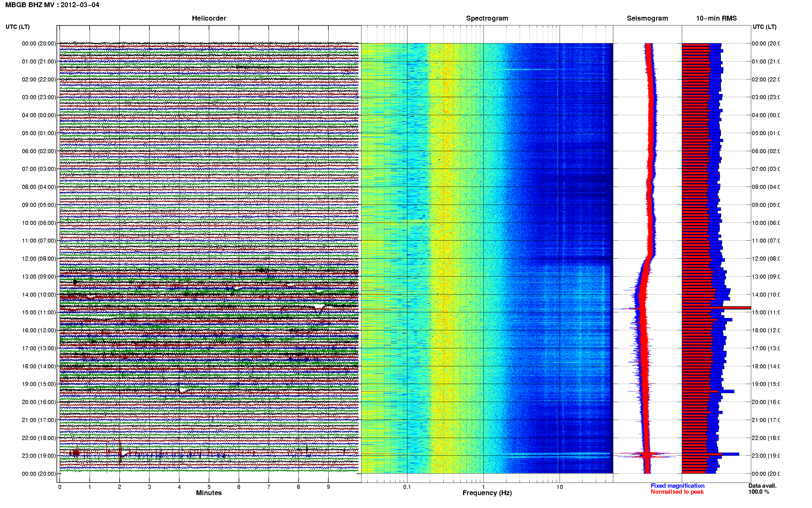Click the long red RMS spike before 15:00
The image size is (812, 508).
[716, 308]
